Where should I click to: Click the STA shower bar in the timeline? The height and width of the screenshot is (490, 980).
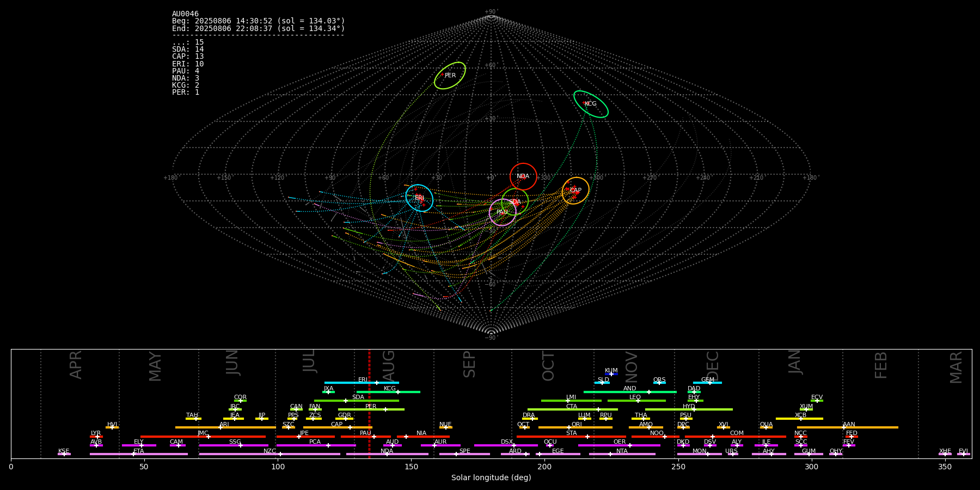tap(571, 436)
